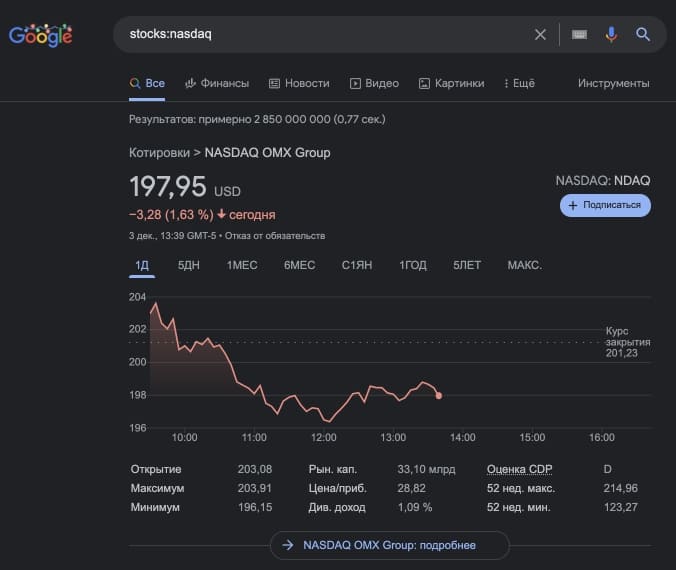Viewport: 676px width, 570px height.
Task: Select the 1ГОД chart range
Action: 413,265
